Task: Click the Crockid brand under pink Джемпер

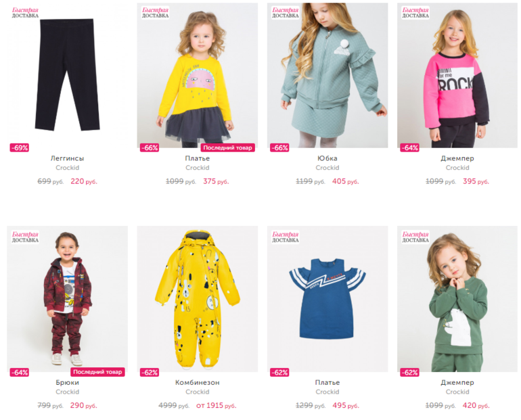Action: (457, 168)
